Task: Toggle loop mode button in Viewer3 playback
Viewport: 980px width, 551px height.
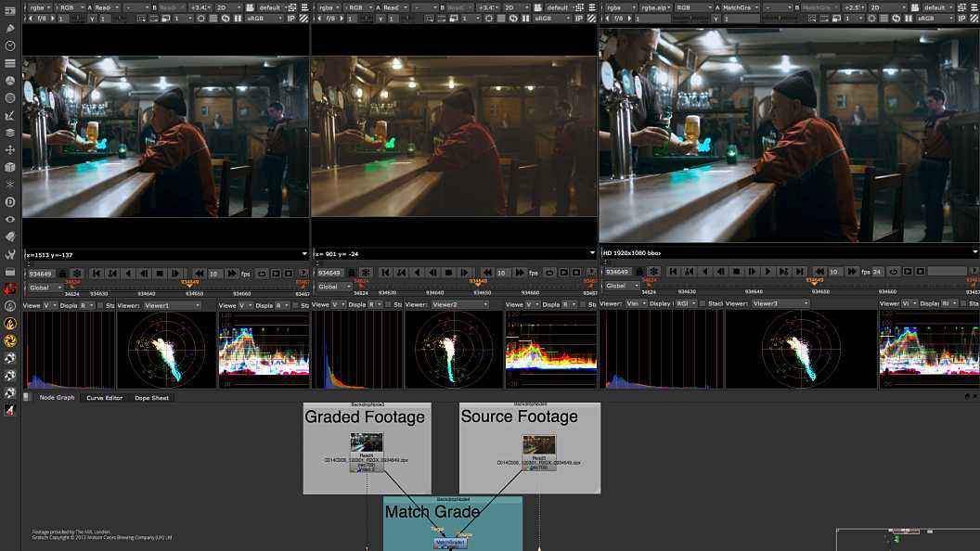Action: [x=894, y=272]
